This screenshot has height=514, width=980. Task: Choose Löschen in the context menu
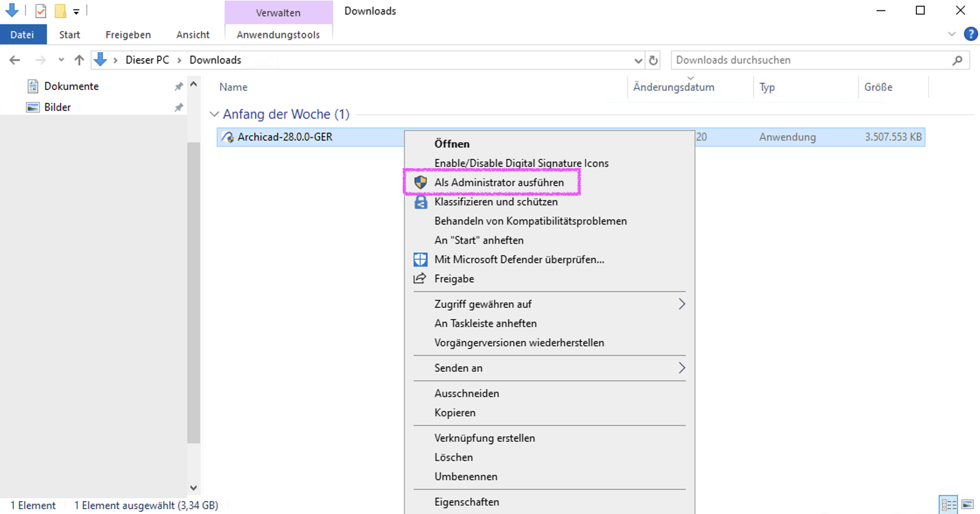tap(549, 457)
